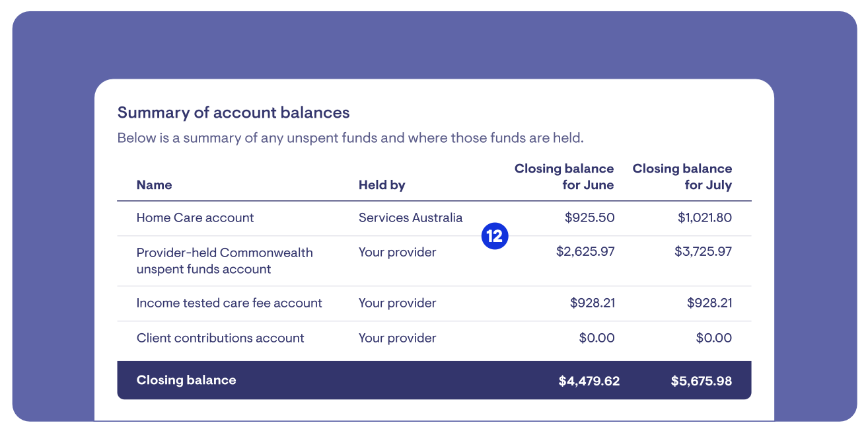The width and height of the screenshot is (868, 435).
Task: Click the $2,625.97 June amount
Action: (585, 252)
